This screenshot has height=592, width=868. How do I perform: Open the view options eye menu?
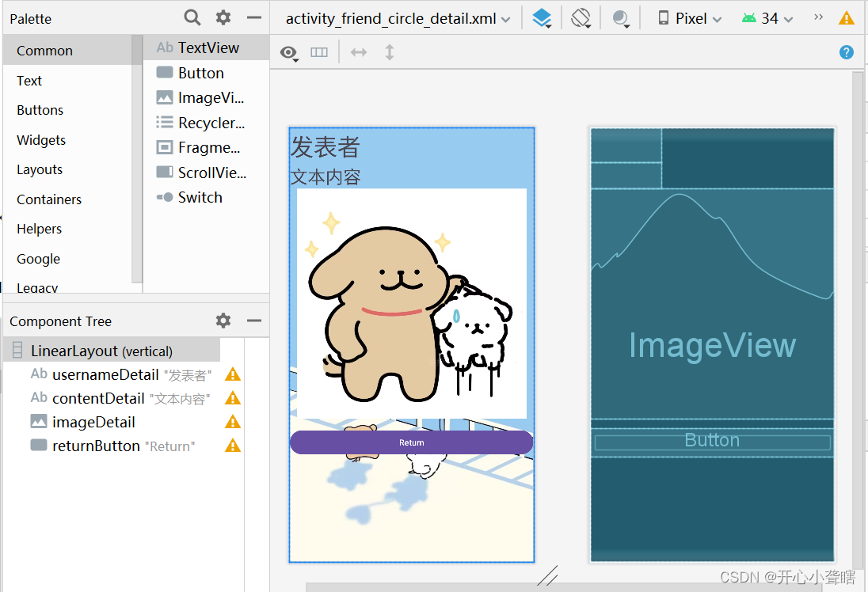coord(289,52)
